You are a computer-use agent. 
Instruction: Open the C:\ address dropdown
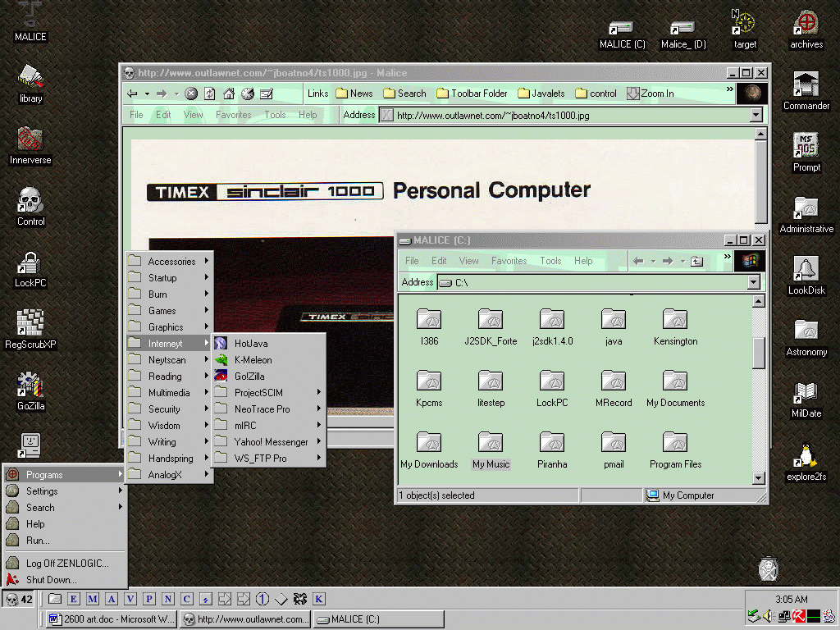coord(754,282)
